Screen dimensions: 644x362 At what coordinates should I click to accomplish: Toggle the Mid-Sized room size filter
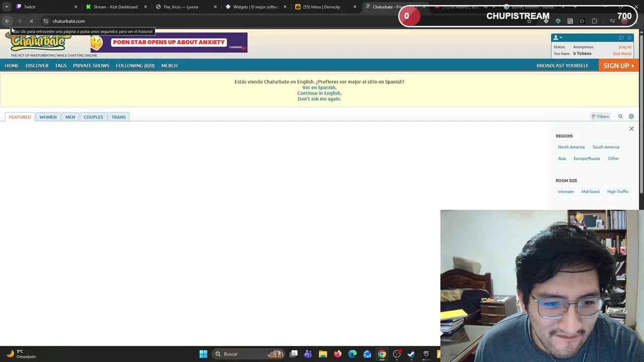pyautogui.click(x=590, y=192)
